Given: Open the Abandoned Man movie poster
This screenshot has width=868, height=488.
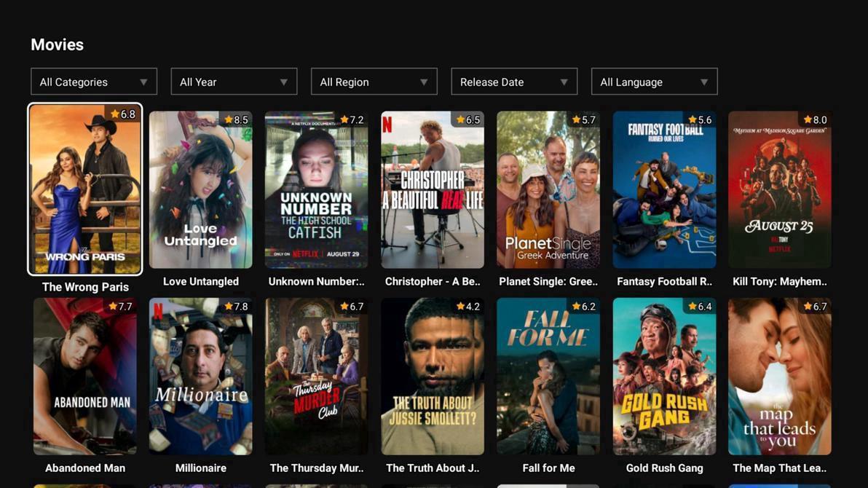Looking at the screenshot, I should tap(85, 376).
